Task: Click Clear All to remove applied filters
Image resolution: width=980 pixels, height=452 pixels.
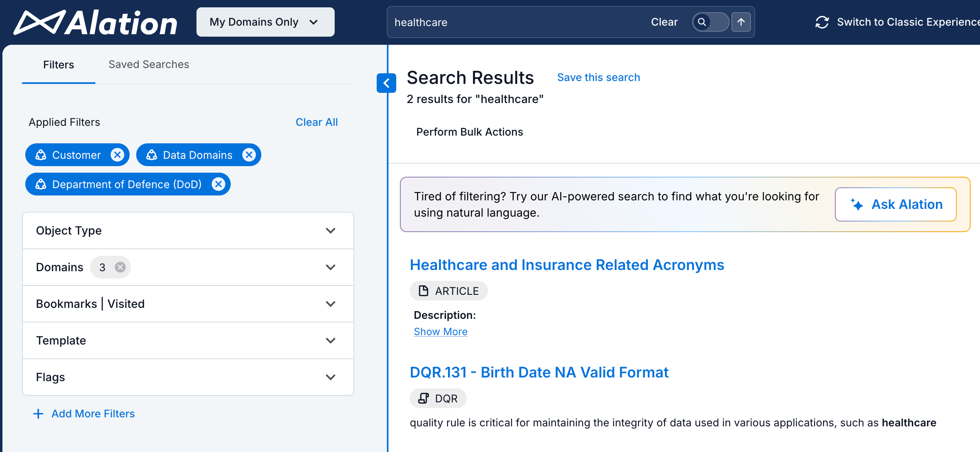Action: coord(317,122)
